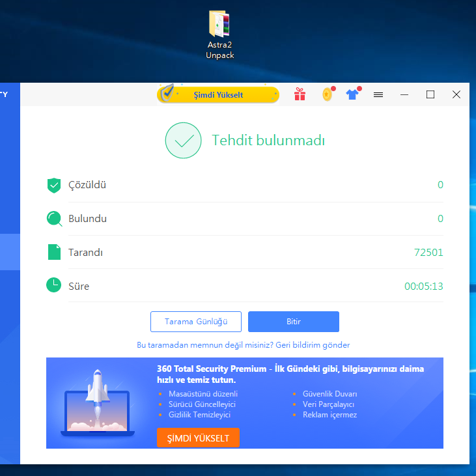Click the gold coin icon
The width and height of the screenshot is (476, 476).
tap(328, 94)
